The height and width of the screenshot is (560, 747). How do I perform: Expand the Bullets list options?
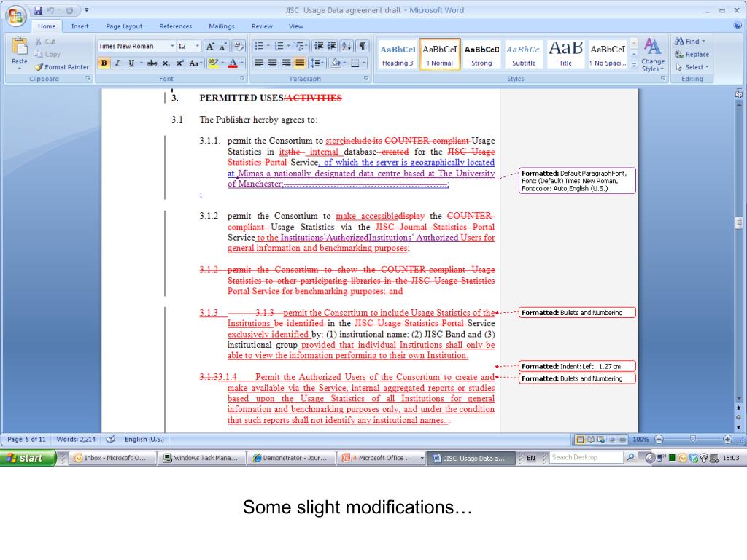(268, 46)
